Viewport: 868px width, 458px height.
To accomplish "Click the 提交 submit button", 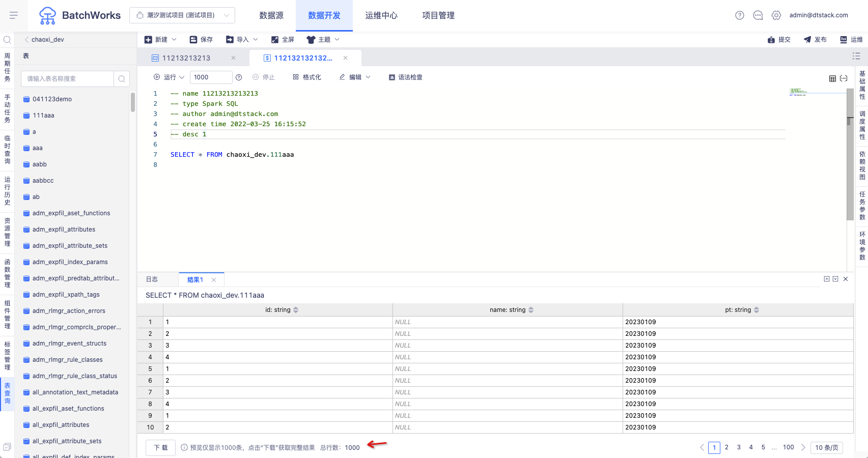I will (x=779, y=40).
